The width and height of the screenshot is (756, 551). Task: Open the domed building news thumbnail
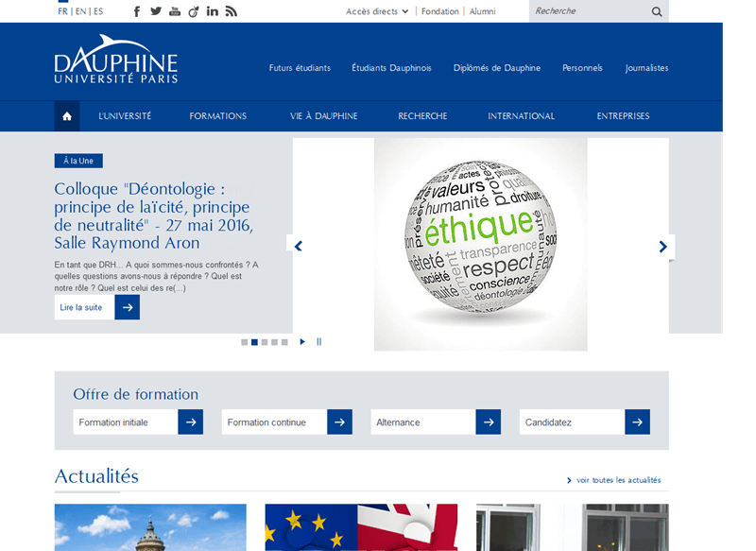click(x=150, y=527)
